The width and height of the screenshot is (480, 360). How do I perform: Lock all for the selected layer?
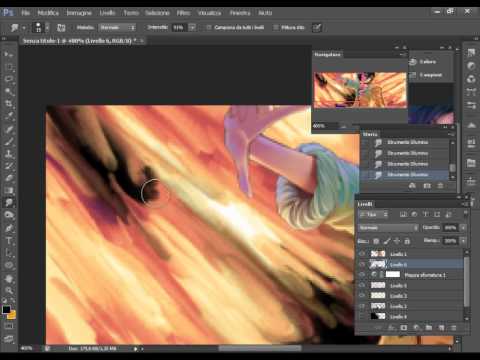point(407,241)
